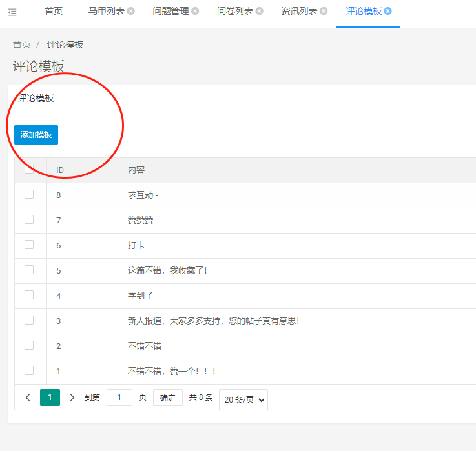Select the 评论模板 tab

point(364,11)
